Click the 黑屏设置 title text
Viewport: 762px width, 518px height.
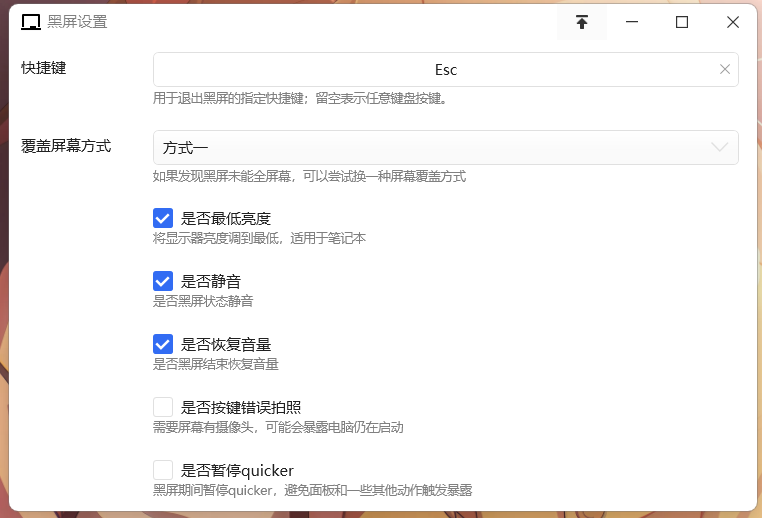pos(77,22)
